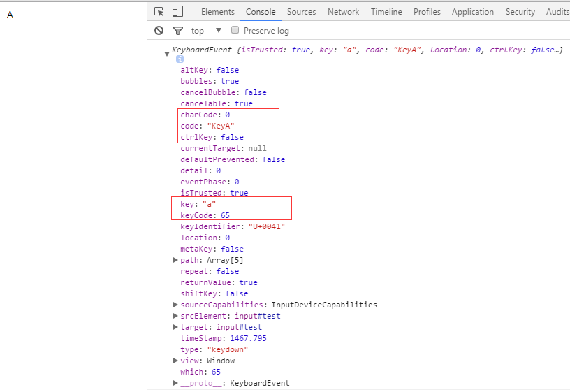Open the Sources tab
Viewport: 570px width, 392px height.
point(301,12)
